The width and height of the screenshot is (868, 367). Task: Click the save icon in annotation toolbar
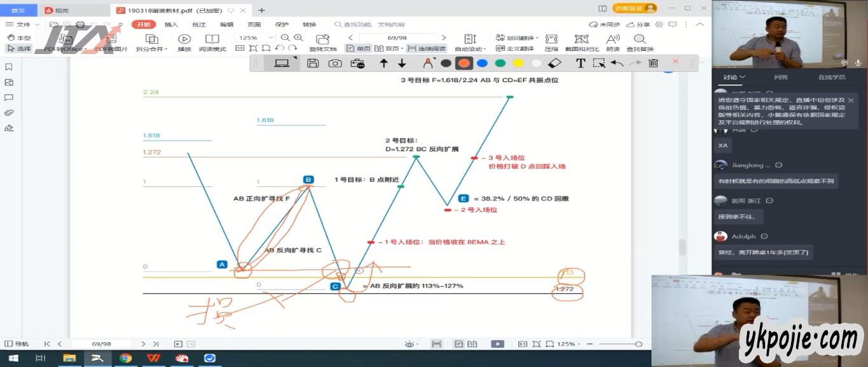pos(312,63)
